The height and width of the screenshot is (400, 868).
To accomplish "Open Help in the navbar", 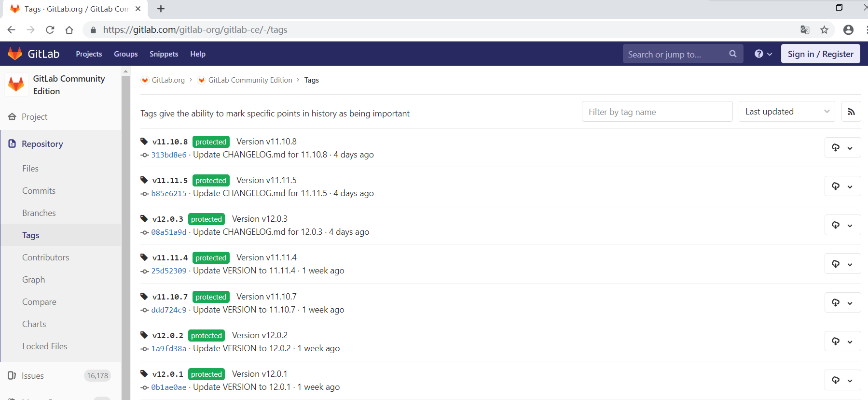I will point(198,54).
